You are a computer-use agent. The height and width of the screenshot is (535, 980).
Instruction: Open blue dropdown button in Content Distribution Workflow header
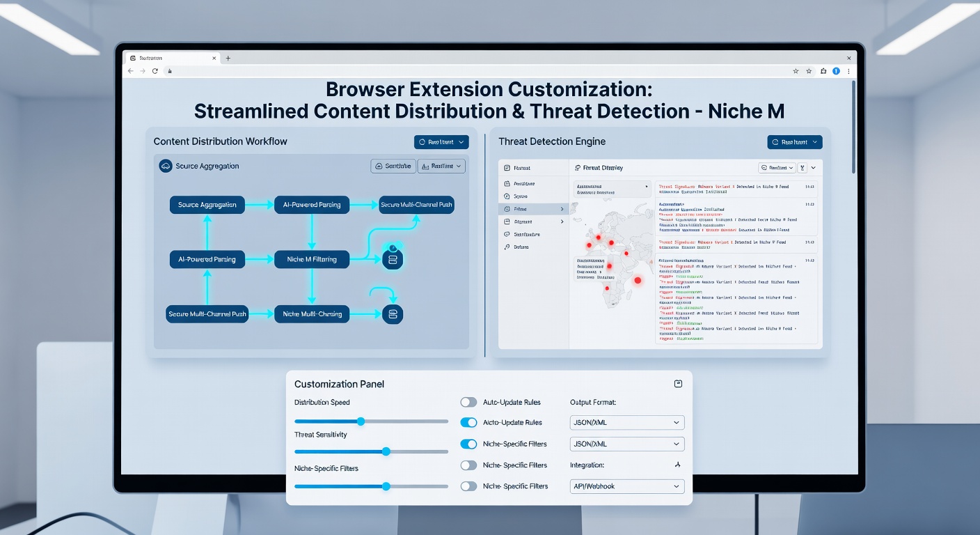pos(441,142)
